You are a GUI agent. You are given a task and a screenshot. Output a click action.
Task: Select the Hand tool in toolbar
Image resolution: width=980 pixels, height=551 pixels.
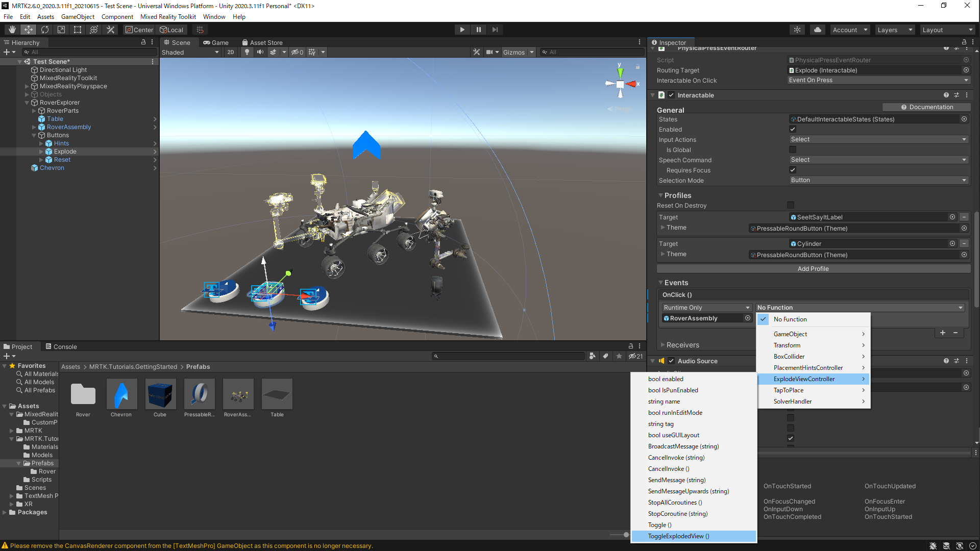coord(12,30)
